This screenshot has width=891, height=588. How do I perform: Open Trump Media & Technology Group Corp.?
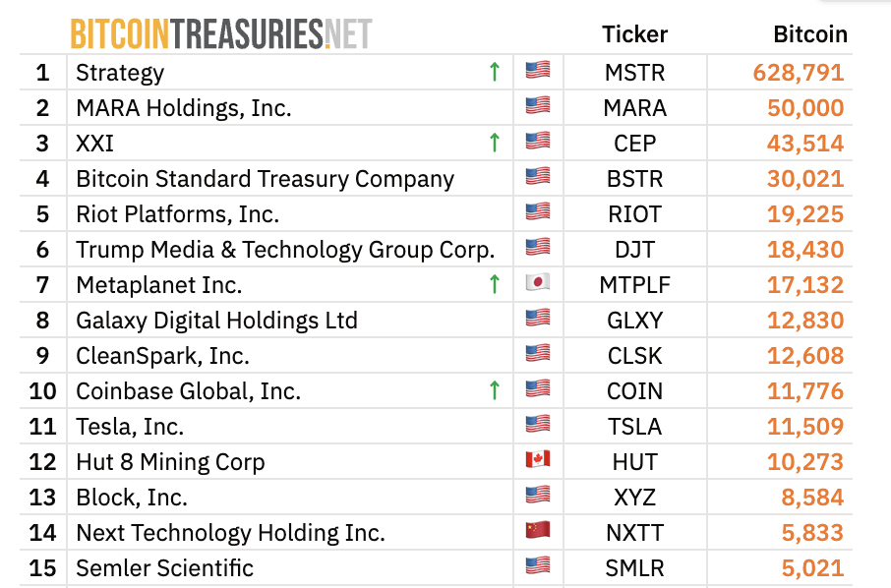click(x=285, y=250)
